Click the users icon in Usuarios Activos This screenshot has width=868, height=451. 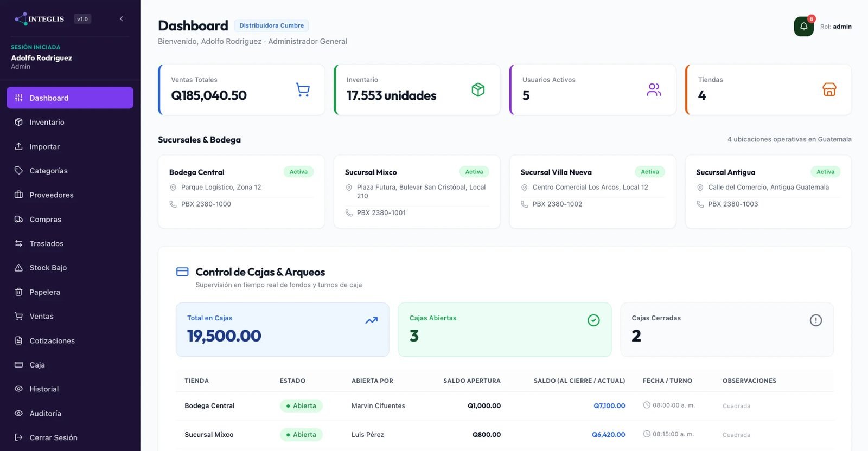point(654,89)
